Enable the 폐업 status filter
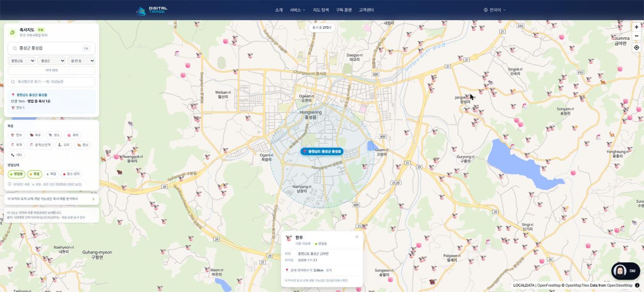The width and height of the screenshot is (644, 292). tap(51, 174)
